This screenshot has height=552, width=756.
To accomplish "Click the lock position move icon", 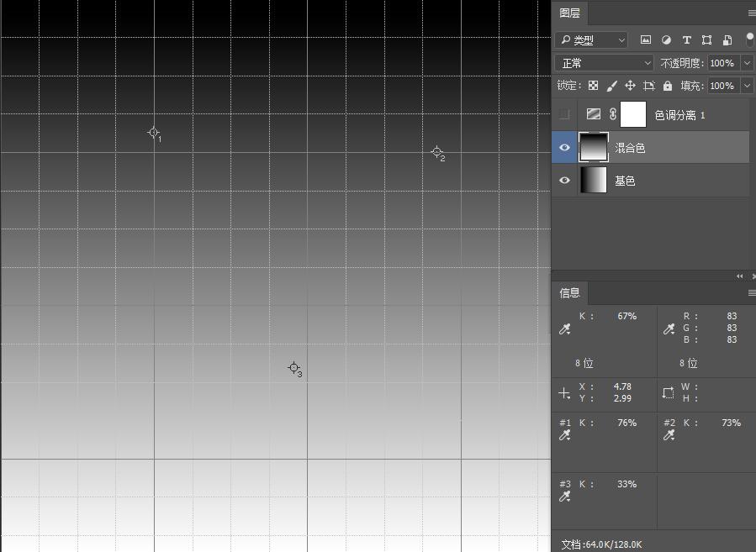I will pos(630,86).
